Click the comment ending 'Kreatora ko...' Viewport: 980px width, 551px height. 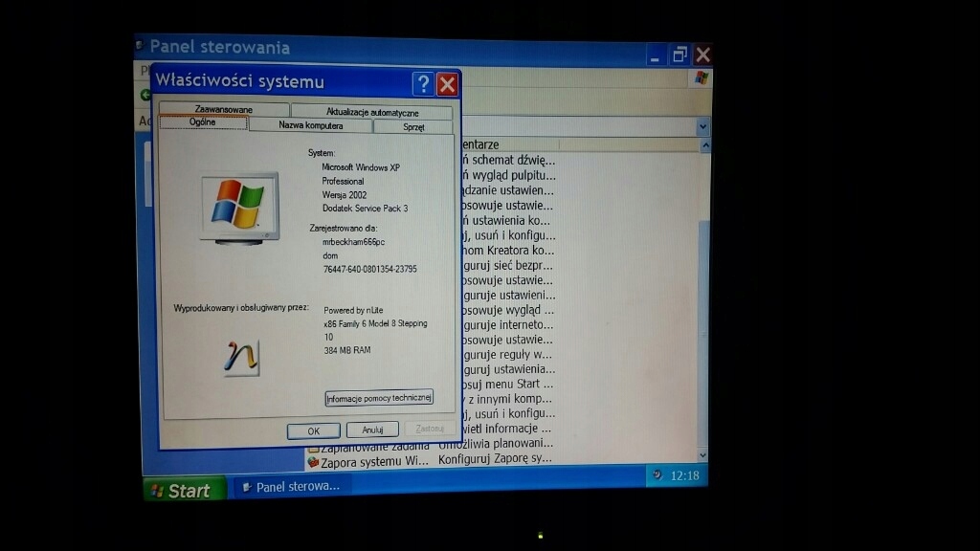pyautogui.click(x=508, y=251)
